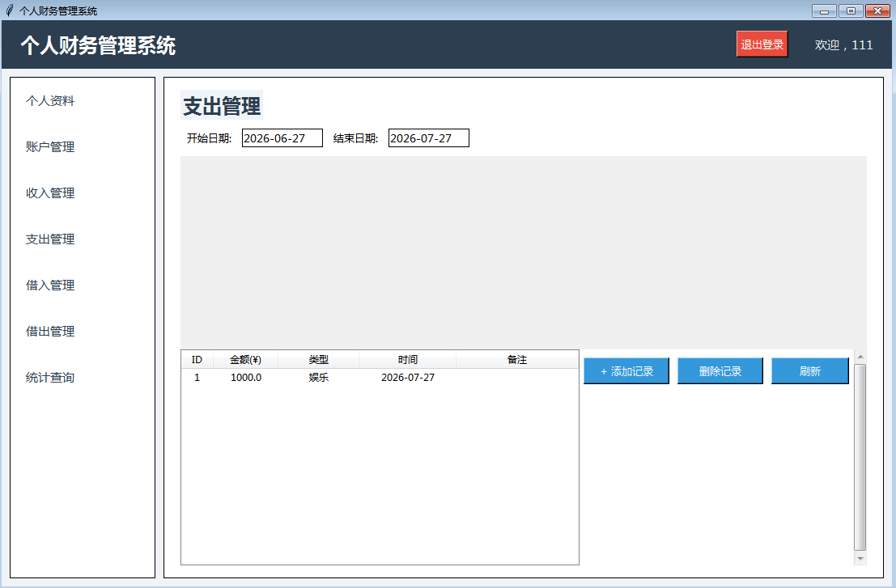Viewport: 896px width, 588px height.
Task: Click the vertical scrollbar thumb
Action: coord(860,458)
